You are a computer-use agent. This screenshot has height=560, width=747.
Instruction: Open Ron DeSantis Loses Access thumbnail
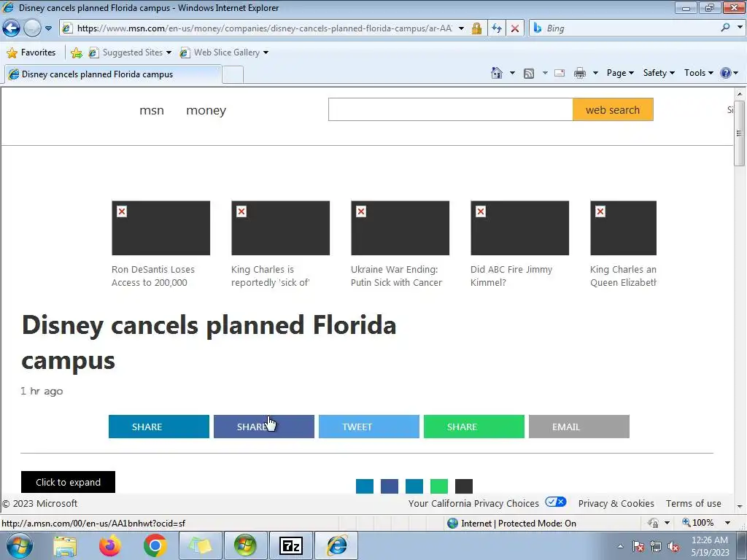(160, 227)
